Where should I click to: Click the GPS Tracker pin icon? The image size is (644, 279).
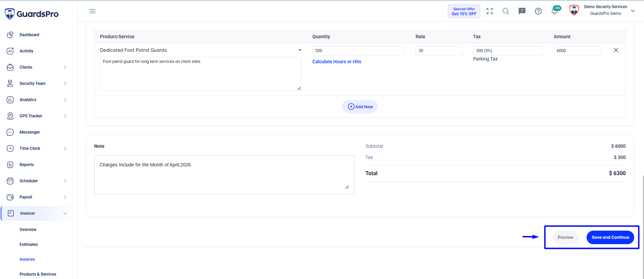point(10,116)
